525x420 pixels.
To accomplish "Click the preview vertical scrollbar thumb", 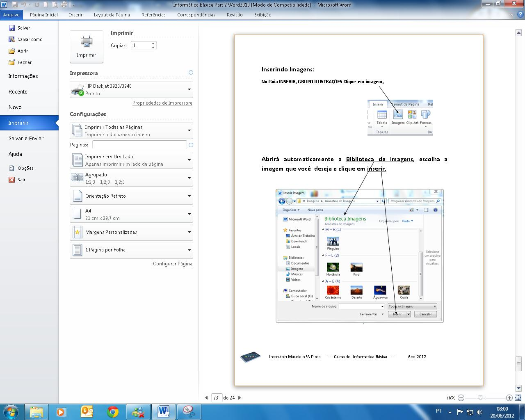I will coord(518,363).
